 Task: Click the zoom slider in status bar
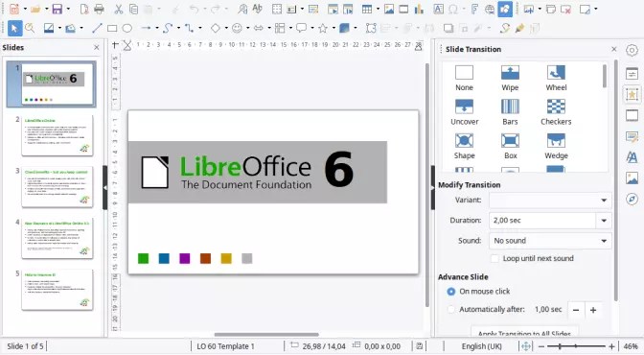575,346
